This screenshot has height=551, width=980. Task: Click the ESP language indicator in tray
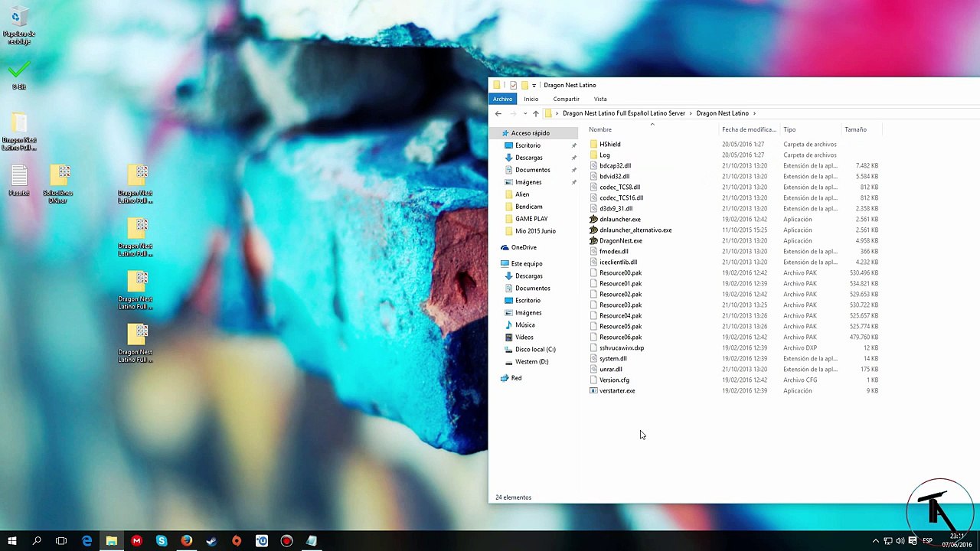(927, 541)
